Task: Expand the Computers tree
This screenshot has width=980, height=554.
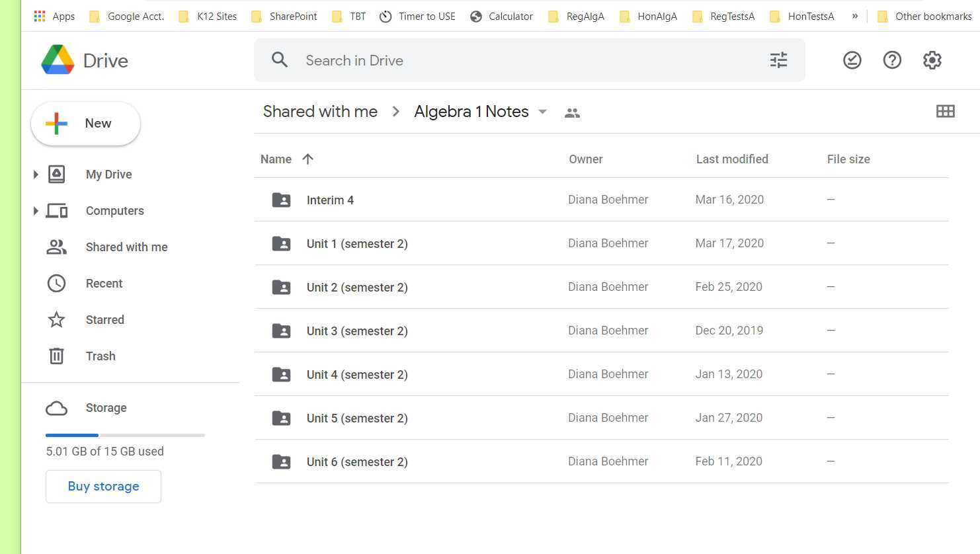Action: pyautogui.click(x=36, y=211)
